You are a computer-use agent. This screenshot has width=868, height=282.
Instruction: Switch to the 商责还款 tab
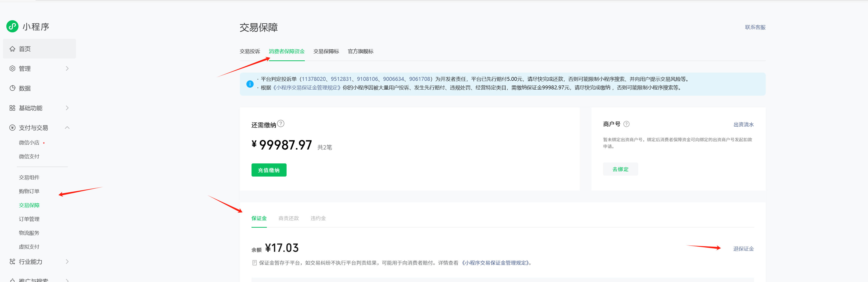click(x=289, y=218)
